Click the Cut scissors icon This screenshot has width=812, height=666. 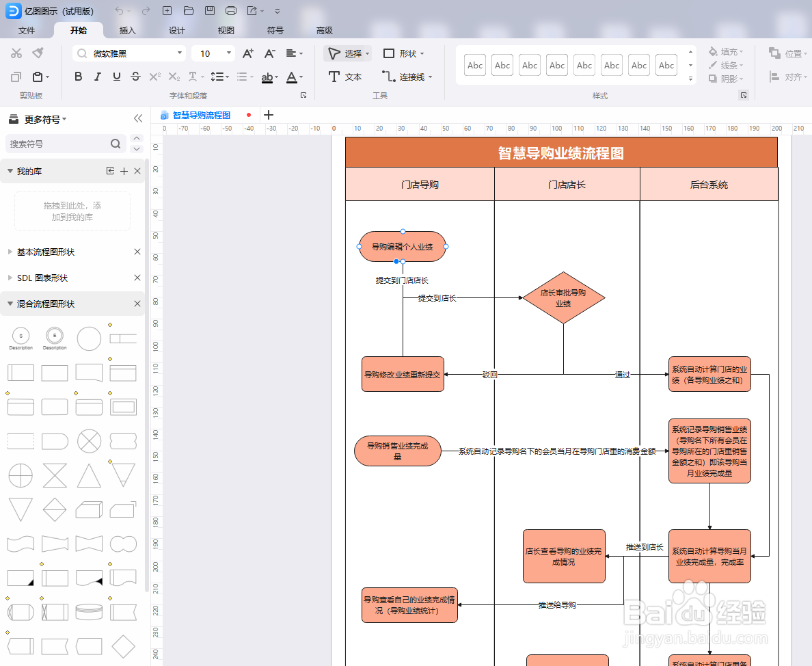(16, 53)
